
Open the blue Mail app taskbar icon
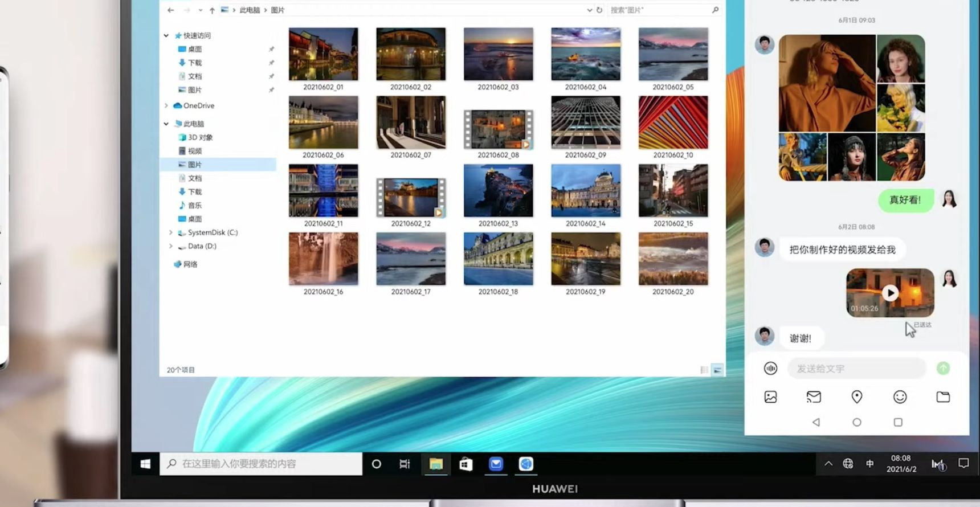point(496,464)
